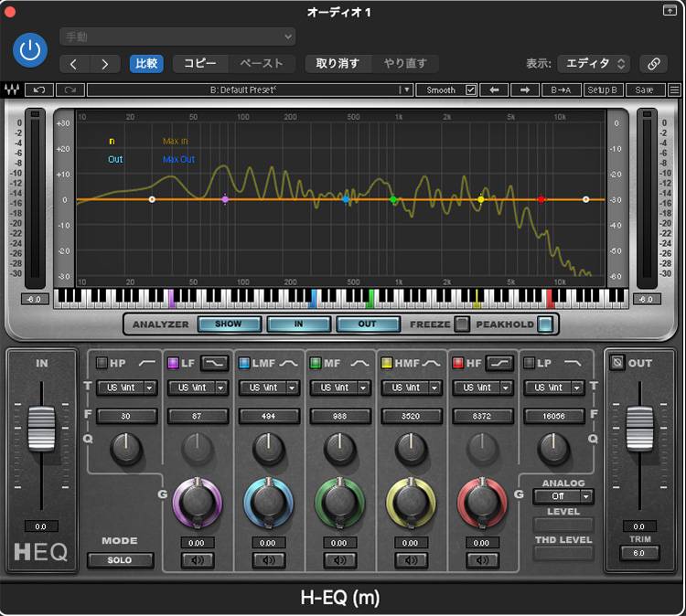This screenshot has width=686, height=616.
Task: Click the link chain icon
Action: tap(653, 64)
